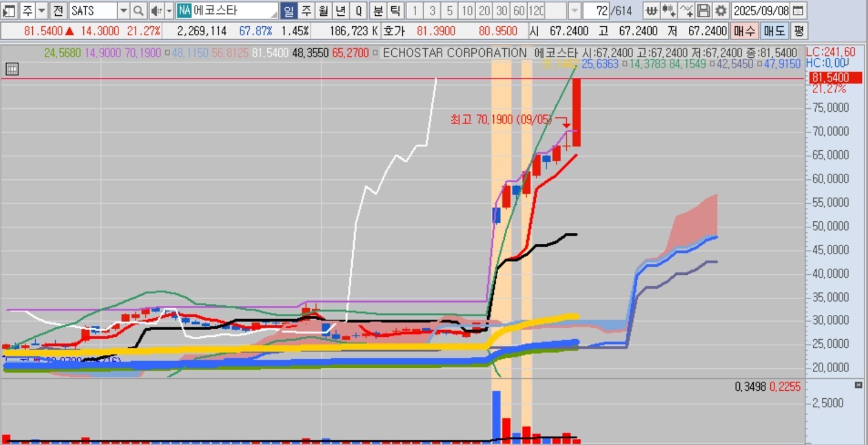Click the change percentage 21.27% in the quote bar
Image resolution: width=868 pixels, height=445 pixels.
(145, 31)
